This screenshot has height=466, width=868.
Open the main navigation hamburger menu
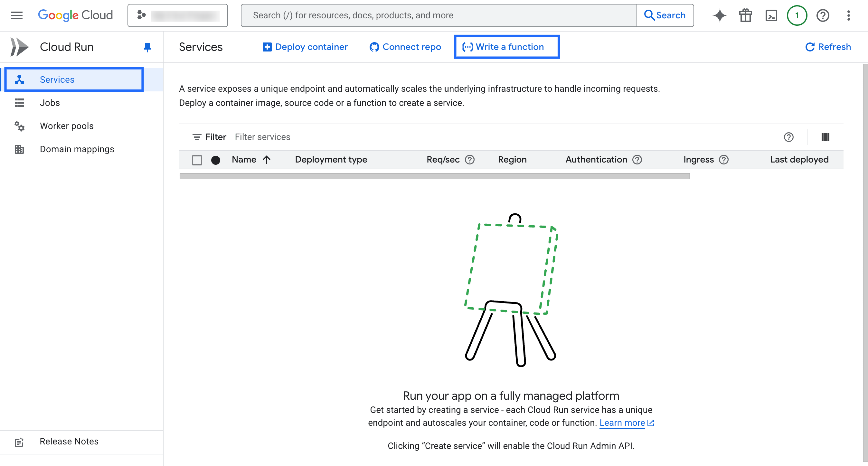[16, 15]
